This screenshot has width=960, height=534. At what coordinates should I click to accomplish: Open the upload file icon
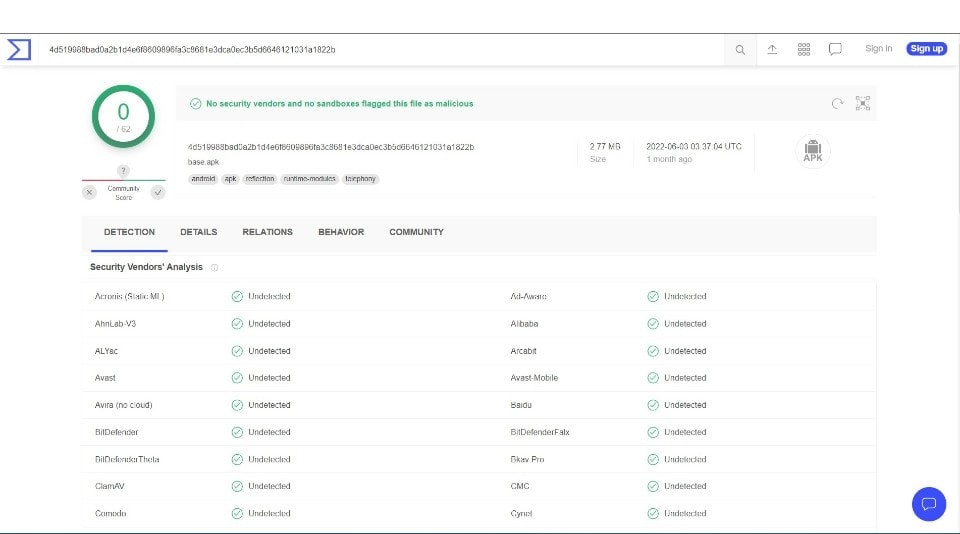coord(772,49)
